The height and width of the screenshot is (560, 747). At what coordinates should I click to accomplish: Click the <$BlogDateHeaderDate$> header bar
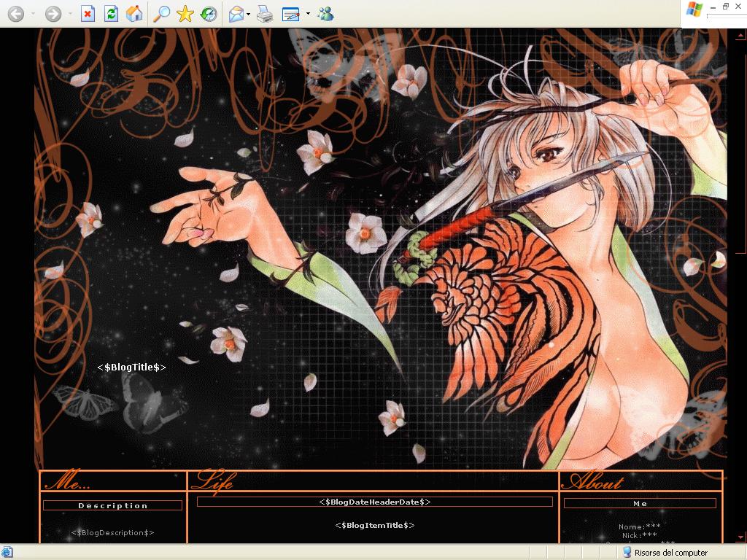click(375, 502)
